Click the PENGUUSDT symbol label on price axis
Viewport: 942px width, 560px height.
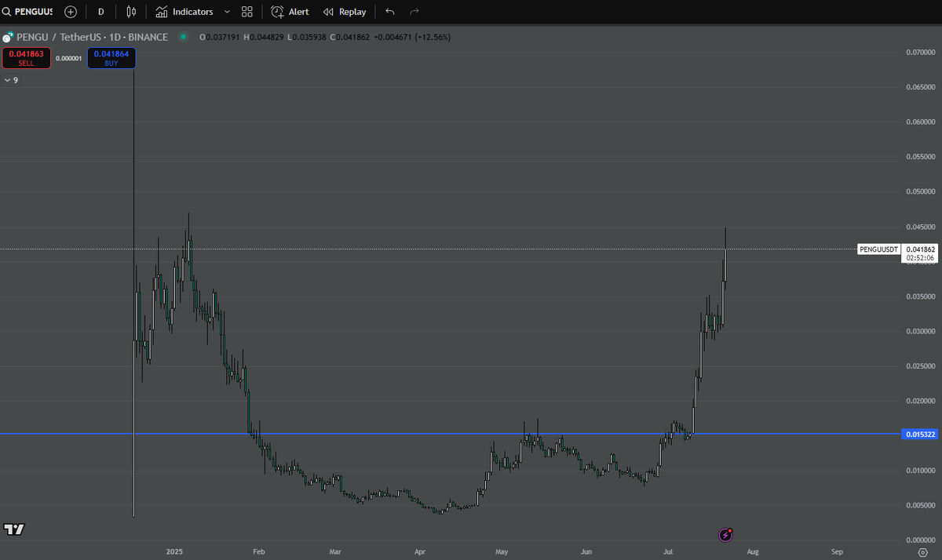pyautogui.click(x=878, y=249)
